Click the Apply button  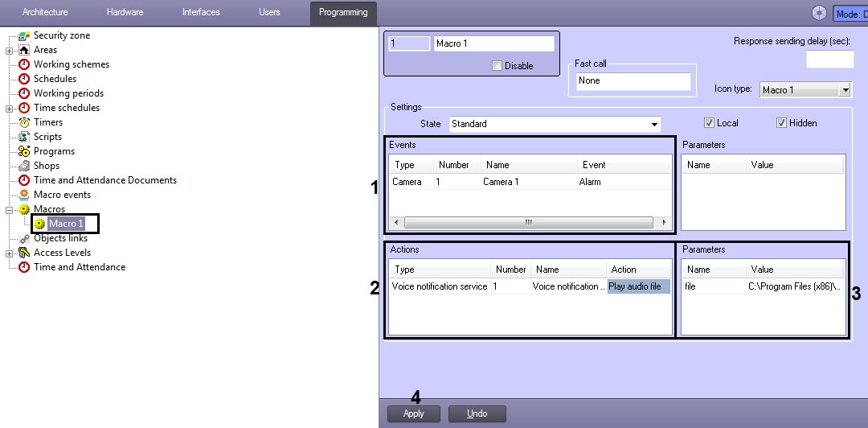pyautogui.click(x=414, y=414)
